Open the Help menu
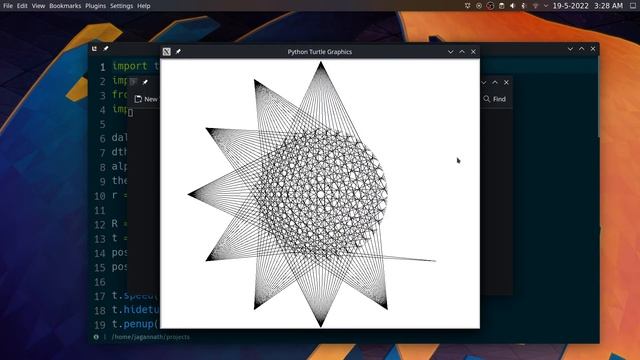 click(144, 6)
